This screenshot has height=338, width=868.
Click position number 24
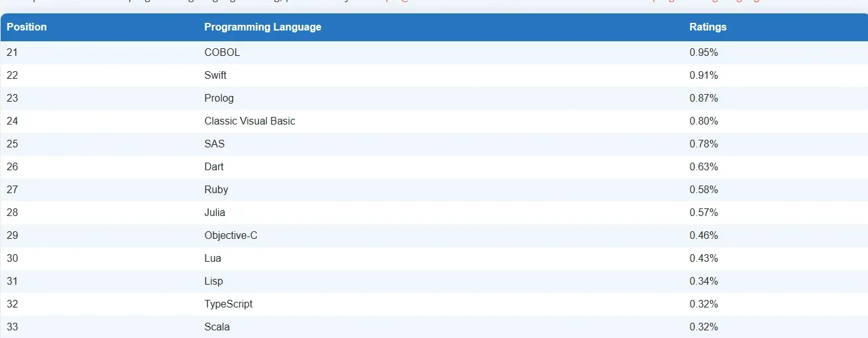tap(12, 121)
